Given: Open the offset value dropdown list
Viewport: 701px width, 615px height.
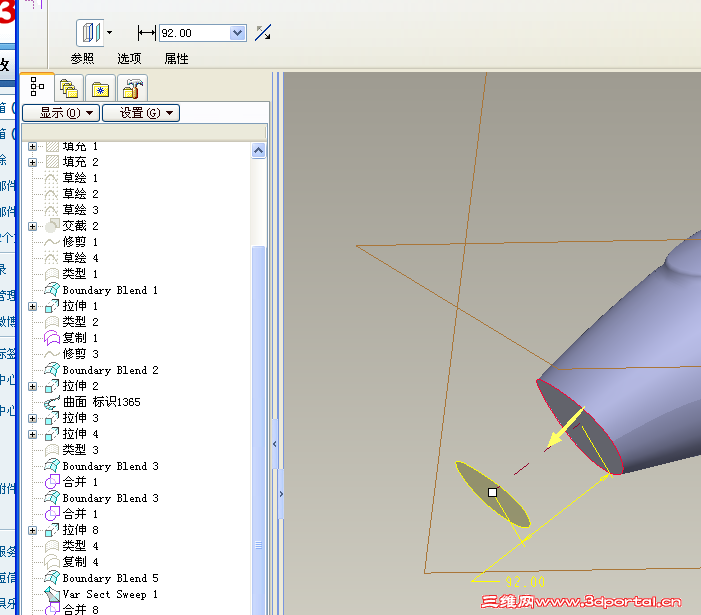Looking at the screenshot, I should tap(237, 33).
